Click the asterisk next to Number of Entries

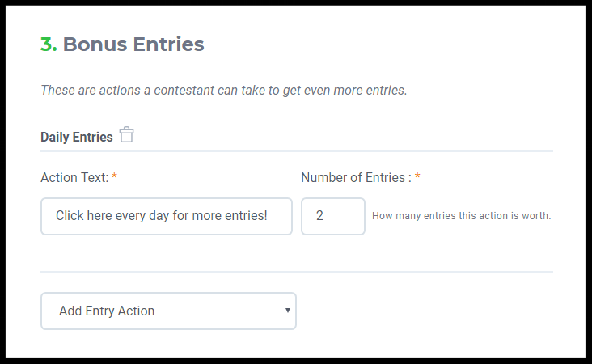tap(417, 176)
